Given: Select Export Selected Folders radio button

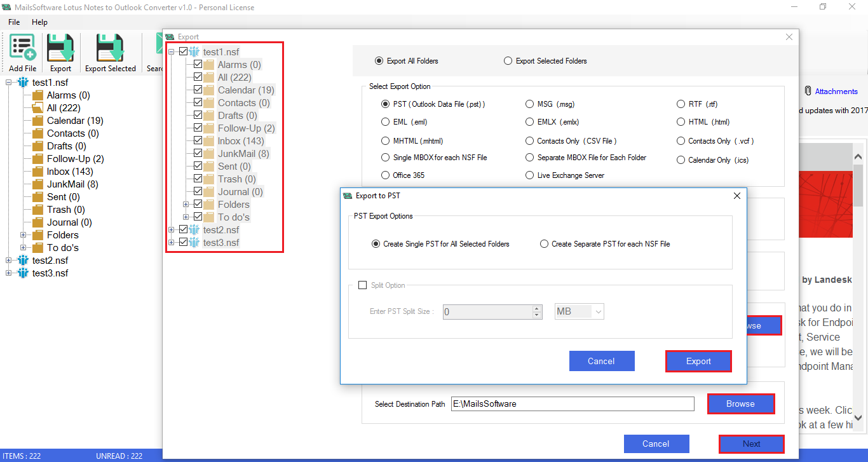Looking at the screenshot, I should pyautogui.click(x=508, y=61).
